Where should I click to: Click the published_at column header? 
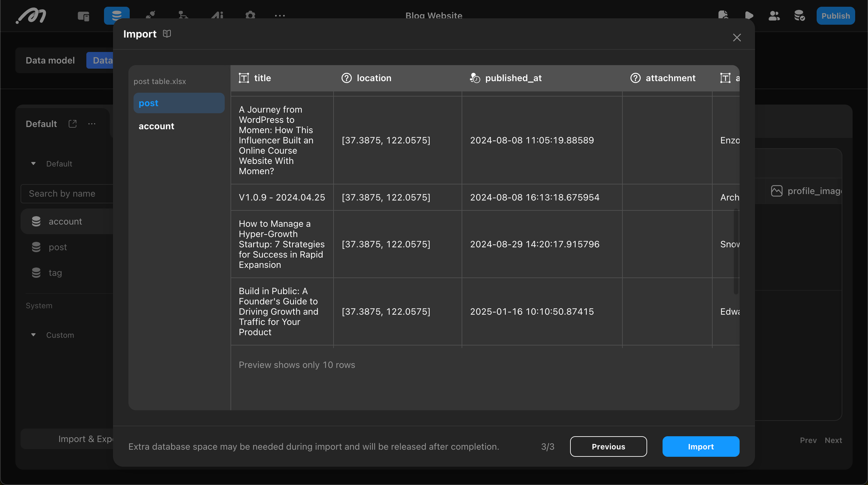542,78
